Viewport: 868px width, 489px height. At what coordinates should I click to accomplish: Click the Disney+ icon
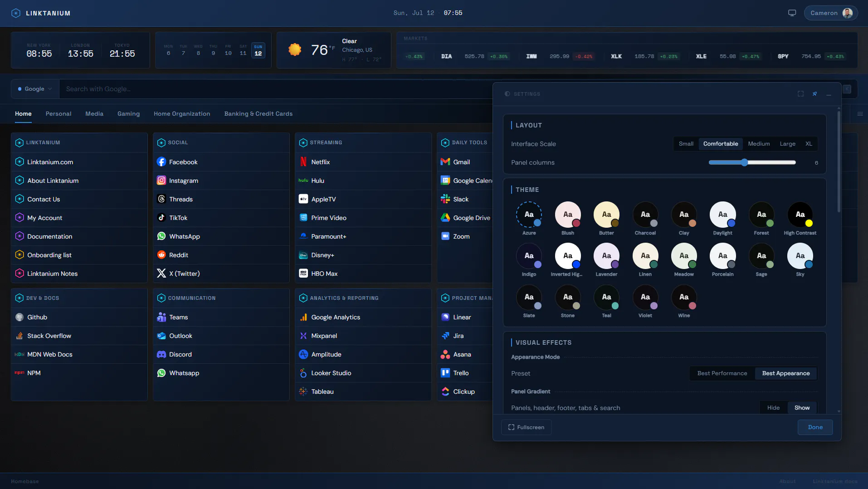pos(303,255)
